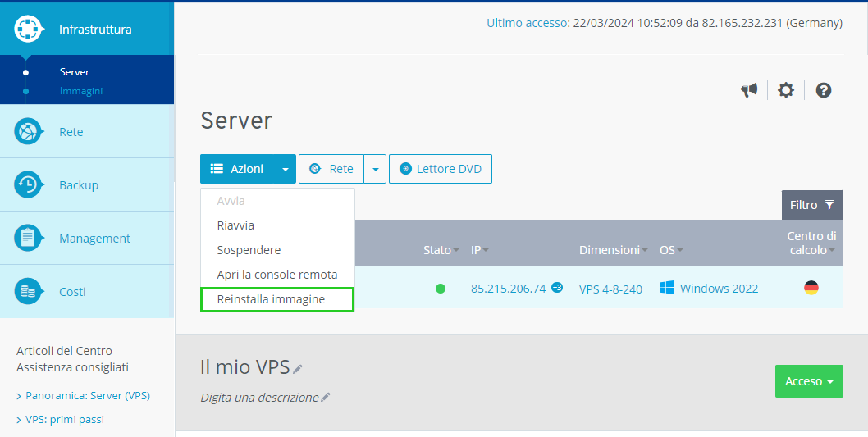This screenshot has height=437, width=868.
Task: Select Server in the sidebar submenu
Action: tap(74, 72)
